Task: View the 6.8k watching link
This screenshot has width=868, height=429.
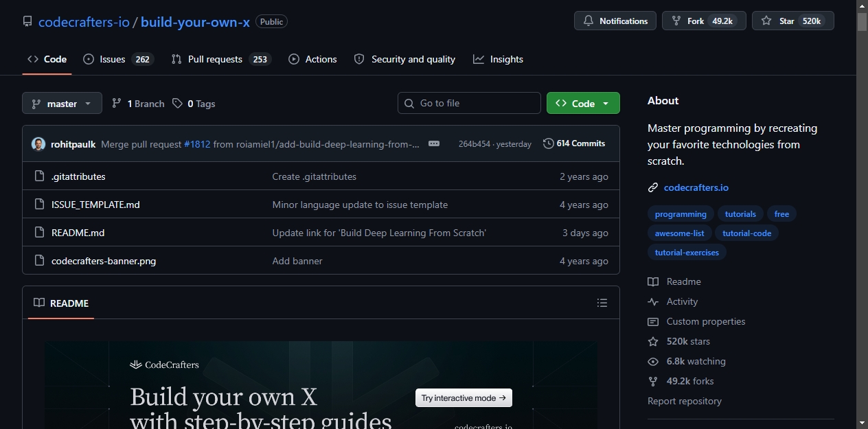Action: point(687,361)
